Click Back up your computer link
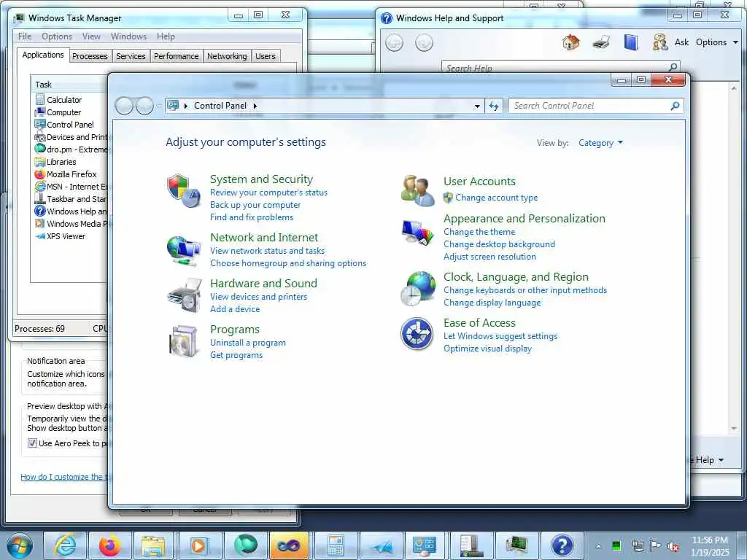 (255, 205)
